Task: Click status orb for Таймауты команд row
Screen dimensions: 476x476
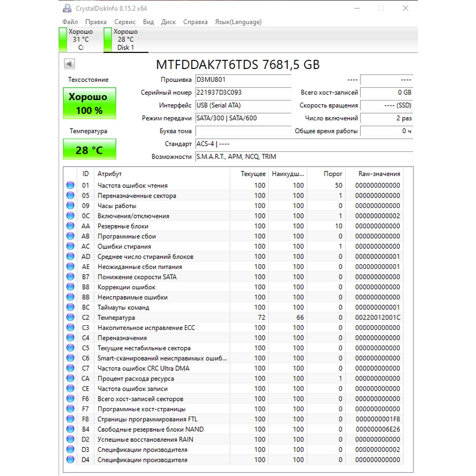Action: (x=70, y=307)
